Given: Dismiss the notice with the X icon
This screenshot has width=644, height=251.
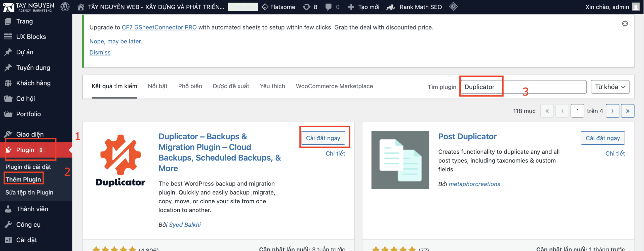Looking at the screenshot, I should pyautogui.click(x=625, y=23).
